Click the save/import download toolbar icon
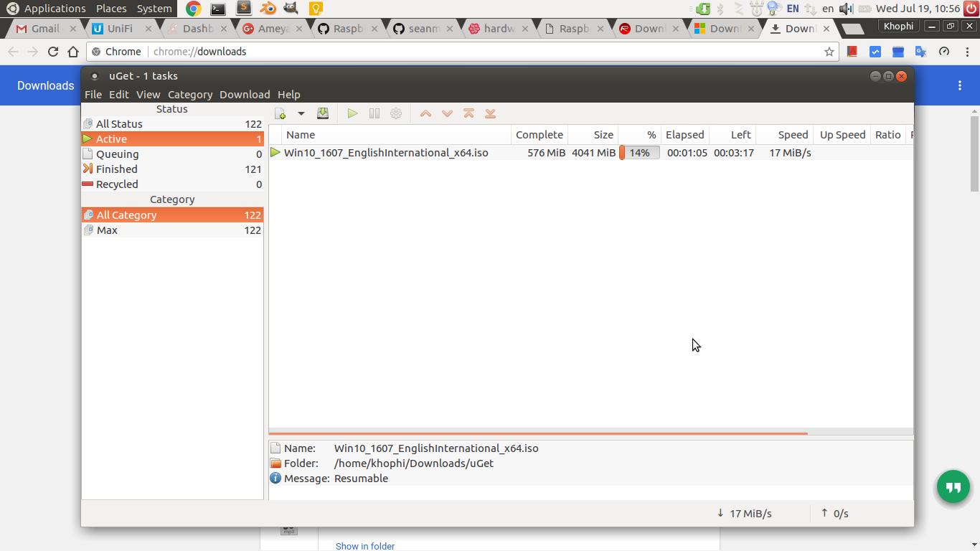This screenshot has height=551, width=980. [323, 113]
